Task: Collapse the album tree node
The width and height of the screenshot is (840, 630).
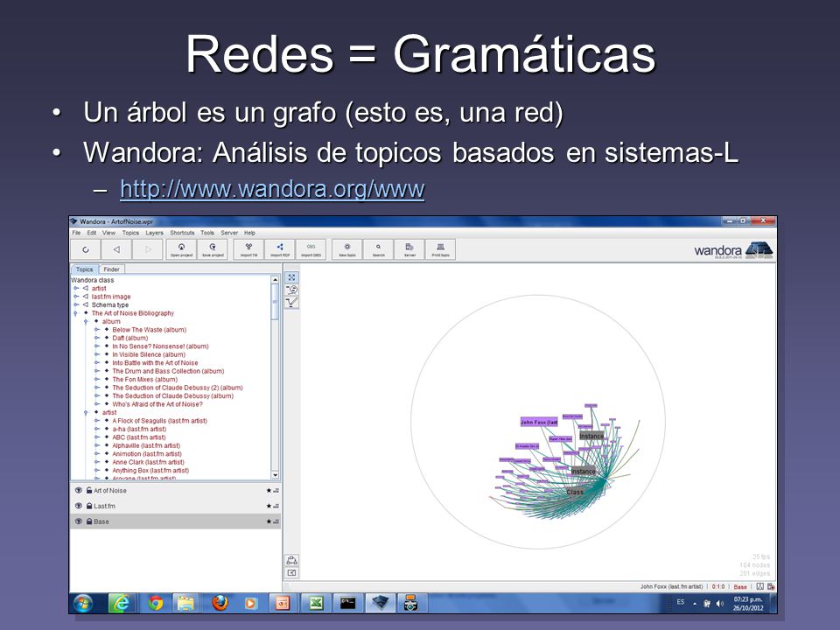Action: click(x=86, y=321)
